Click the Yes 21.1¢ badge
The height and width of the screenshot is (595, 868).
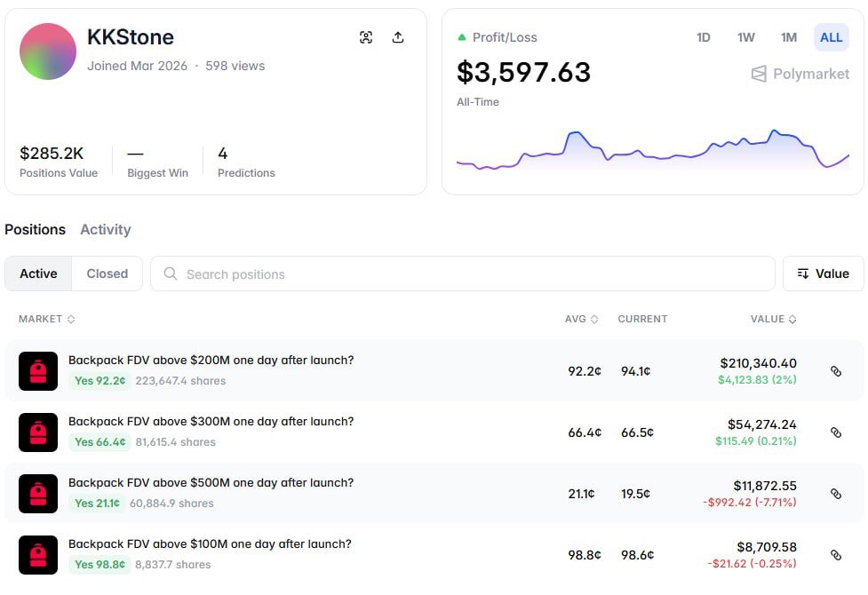pyautogui.click(x=97, y=504)
